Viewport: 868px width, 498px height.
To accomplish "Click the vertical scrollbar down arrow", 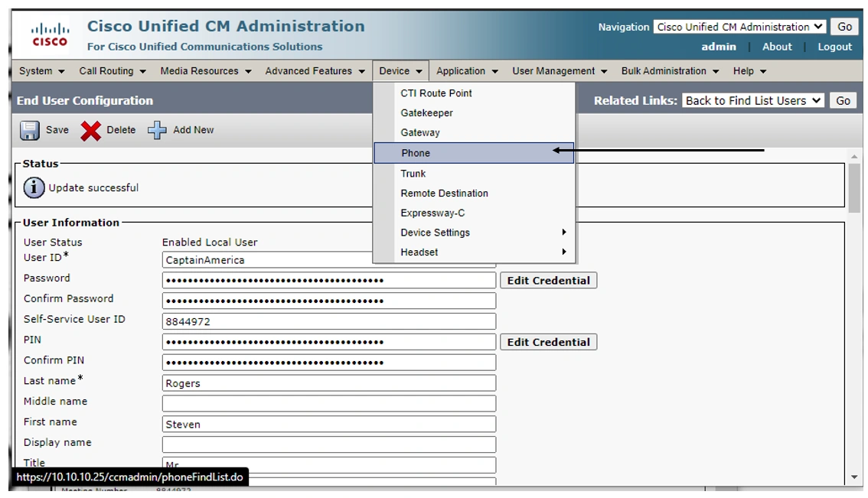I will (x=855, y=477).
